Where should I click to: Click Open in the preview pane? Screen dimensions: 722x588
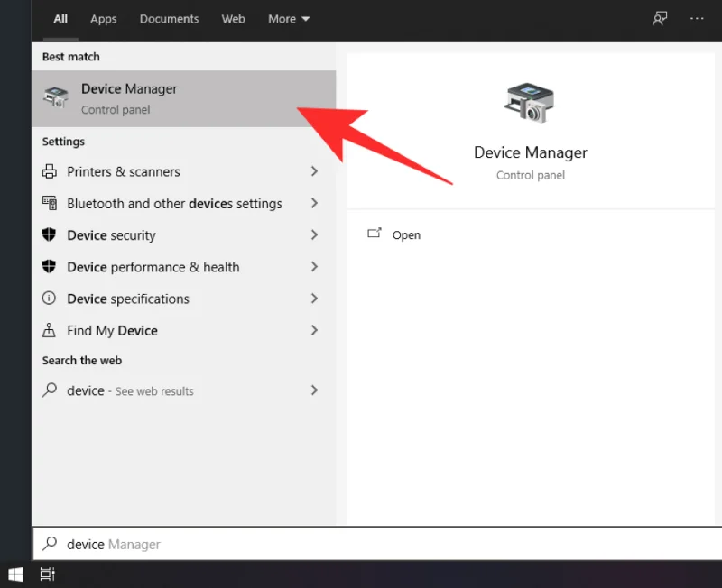click(405, 235)
